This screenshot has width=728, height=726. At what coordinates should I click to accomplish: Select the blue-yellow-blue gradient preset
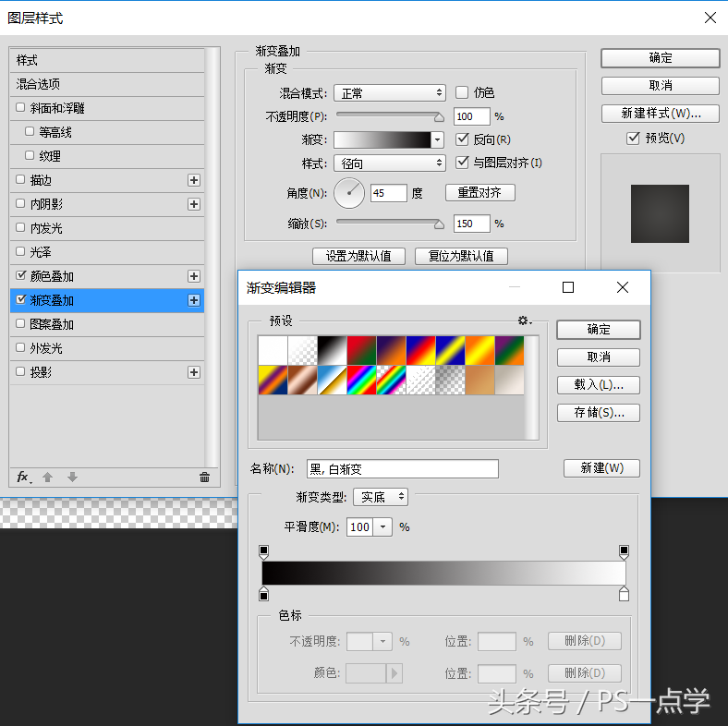pyautogui.click(x=451, y=350)
